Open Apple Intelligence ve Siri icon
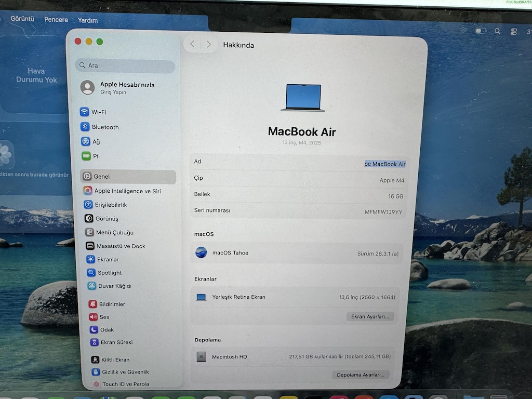 [x=88, y=191]
